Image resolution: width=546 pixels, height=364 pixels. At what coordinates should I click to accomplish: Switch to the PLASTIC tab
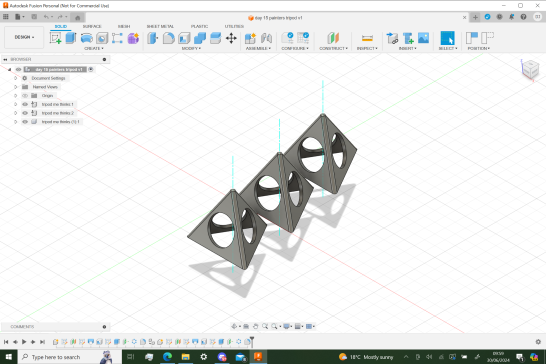point(199,26)
